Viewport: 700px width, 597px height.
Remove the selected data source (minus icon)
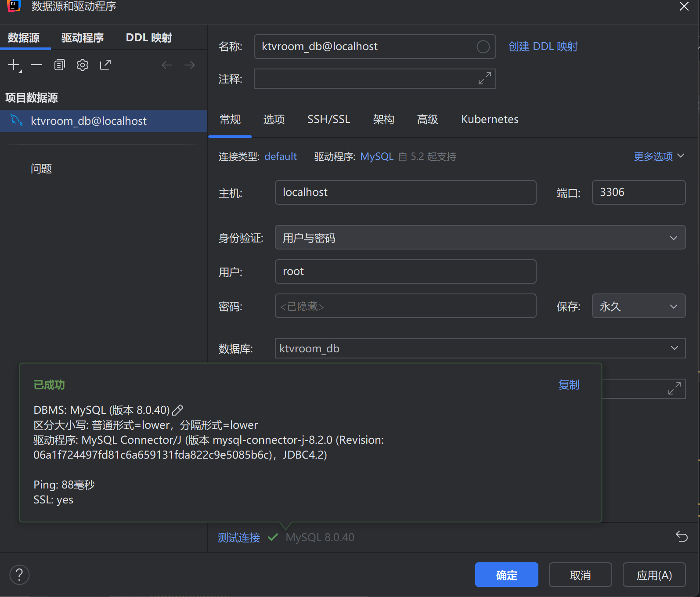pyautogui.click(x=36, y=65)
